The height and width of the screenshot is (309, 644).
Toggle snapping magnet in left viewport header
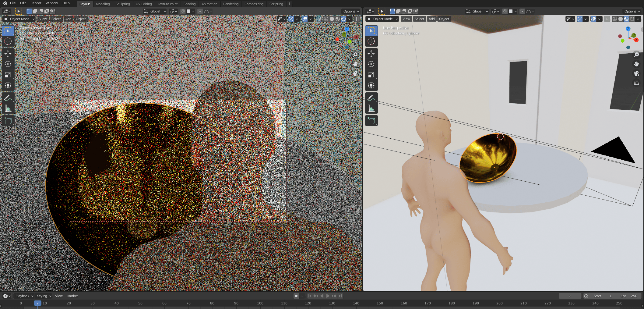183,11
